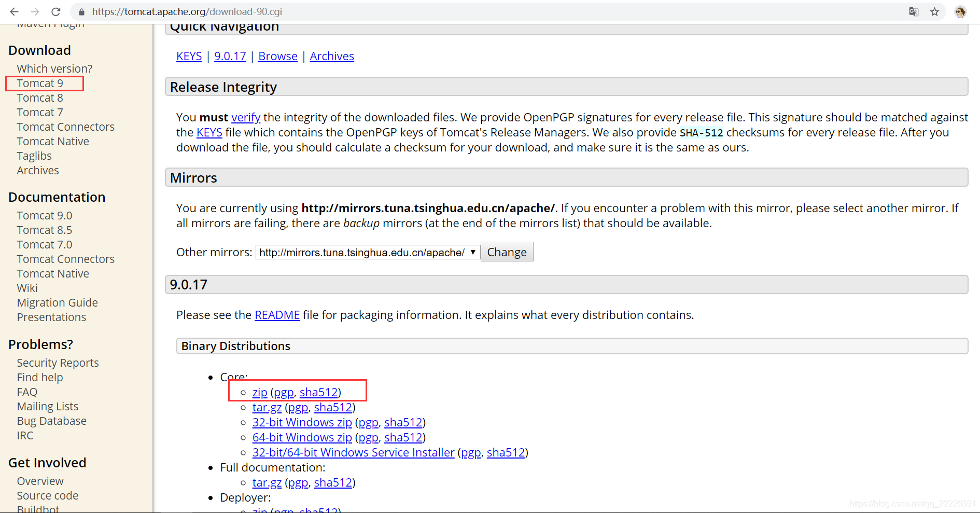The height and width of the screenshot is (513, 980).
Task: Open Mailing Lists
Action: click(x=48, y=406)
